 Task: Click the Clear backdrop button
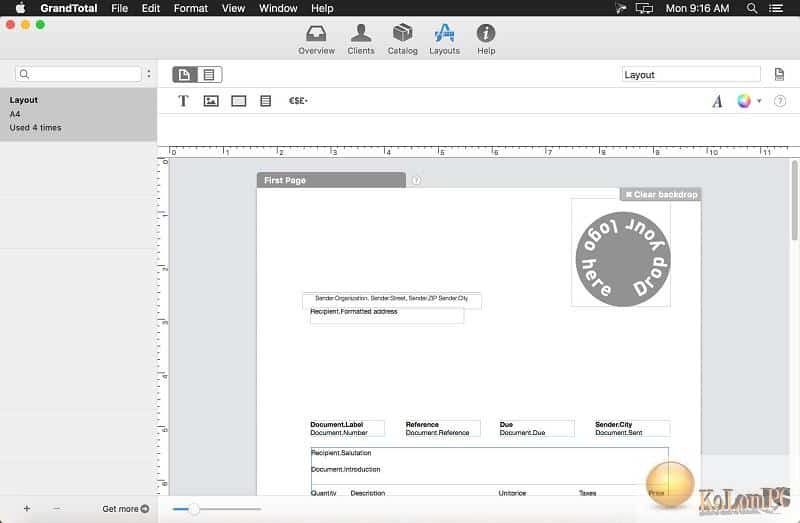point(661,194)
